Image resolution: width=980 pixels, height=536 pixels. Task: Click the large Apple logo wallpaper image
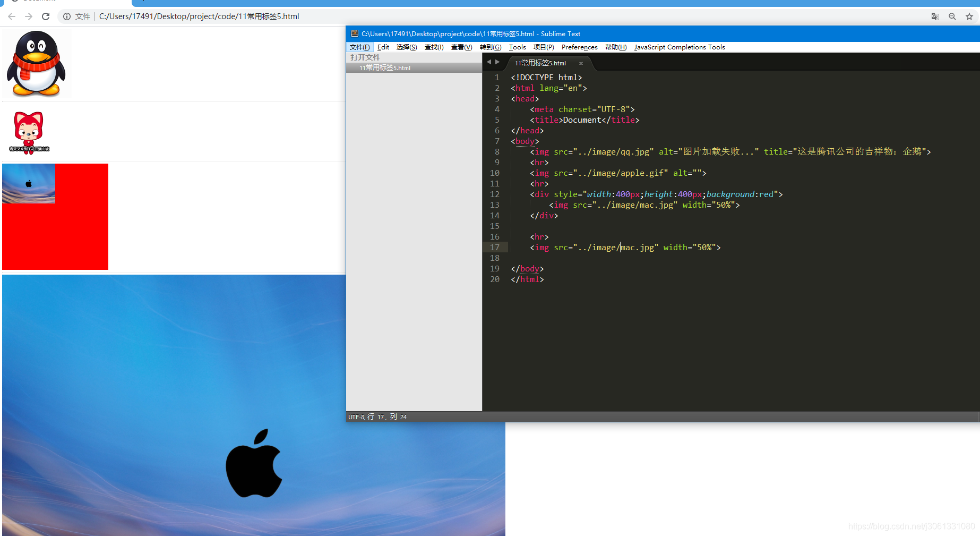pyautogui.click(x=254, y=405)
